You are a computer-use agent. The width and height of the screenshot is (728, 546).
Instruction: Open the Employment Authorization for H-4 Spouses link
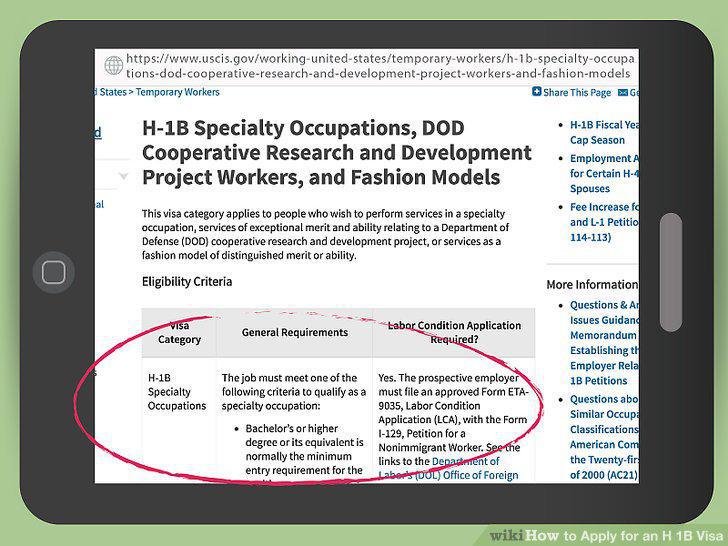tap(604, 173)
